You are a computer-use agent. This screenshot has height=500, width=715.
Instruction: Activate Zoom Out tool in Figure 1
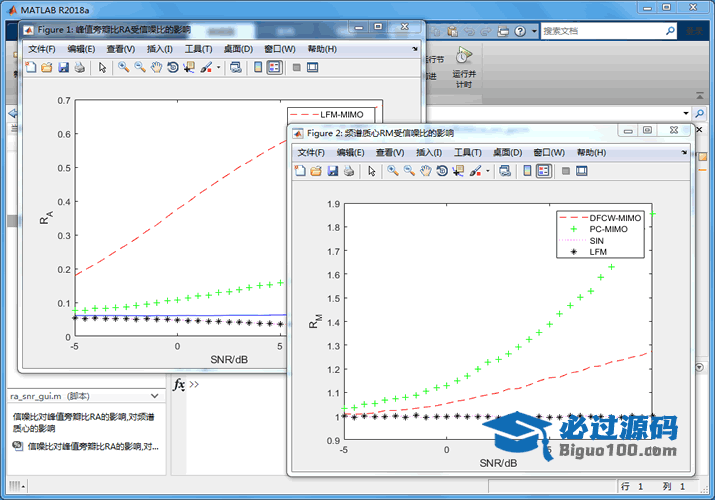coord(140,67)
